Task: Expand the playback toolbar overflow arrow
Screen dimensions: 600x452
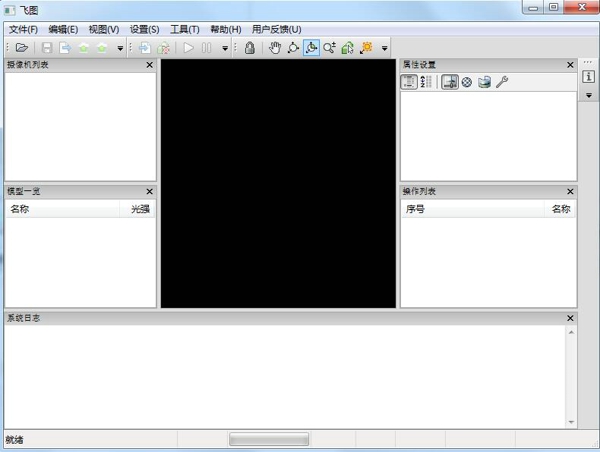Action: coord(225,48)
